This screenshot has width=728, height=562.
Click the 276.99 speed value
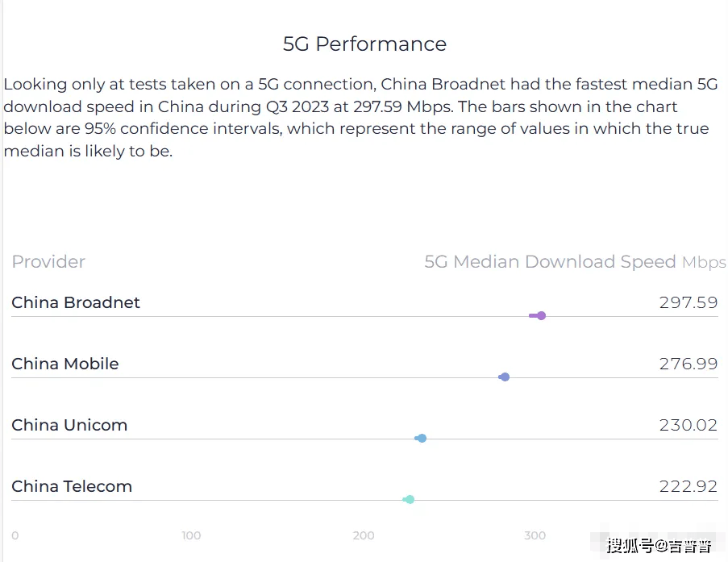click(688, 364)
